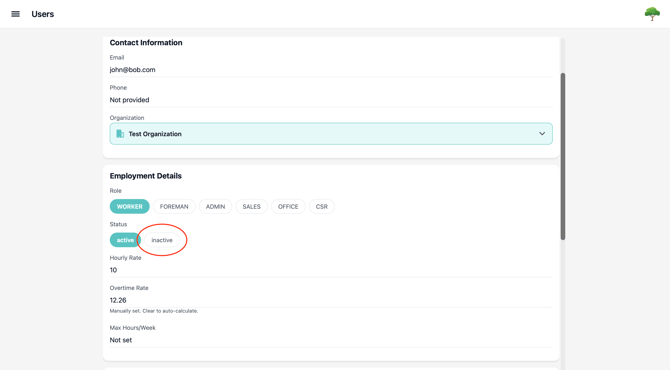Click the Users page title
Viewport: 670px width, 370px height.
[x=43, y=14]
